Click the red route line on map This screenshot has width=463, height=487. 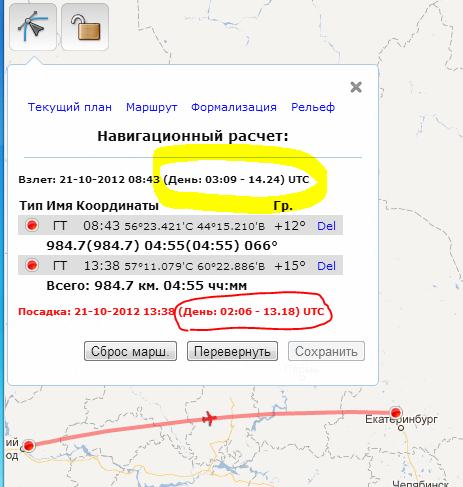(x=300, y=414)
